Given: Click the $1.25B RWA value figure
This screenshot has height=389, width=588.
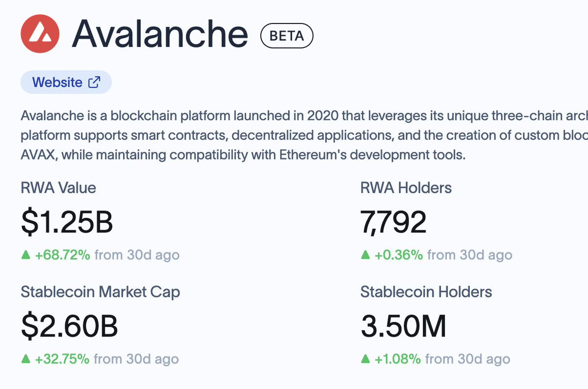Looking at the screenshot, I should (x=67, y=222).
